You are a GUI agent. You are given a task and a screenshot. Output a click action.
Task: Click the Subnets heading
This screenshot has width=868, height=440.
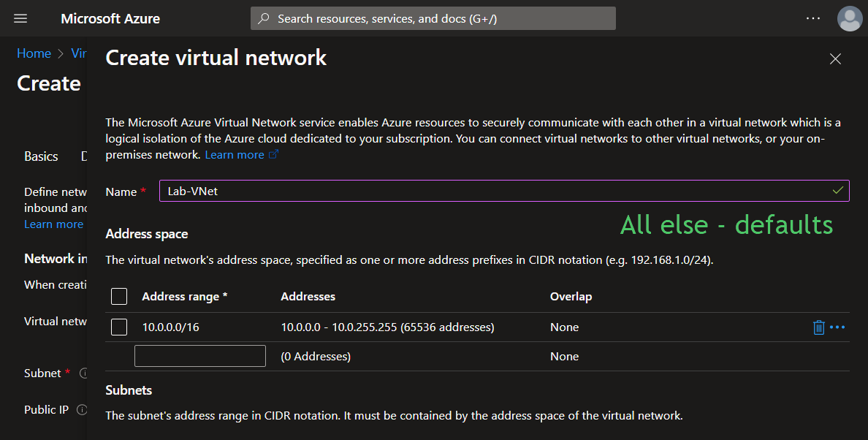(129, 390)
